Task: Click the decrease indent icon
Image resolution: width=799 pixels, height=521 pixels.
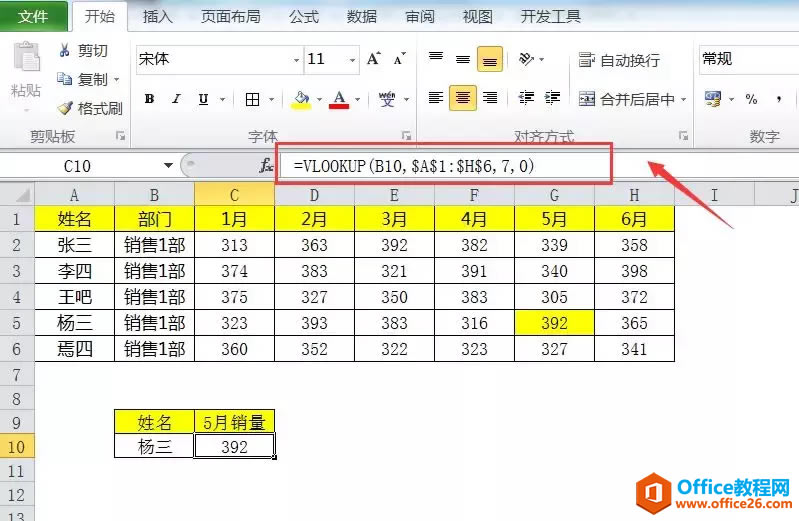Action: coord(526,97)
